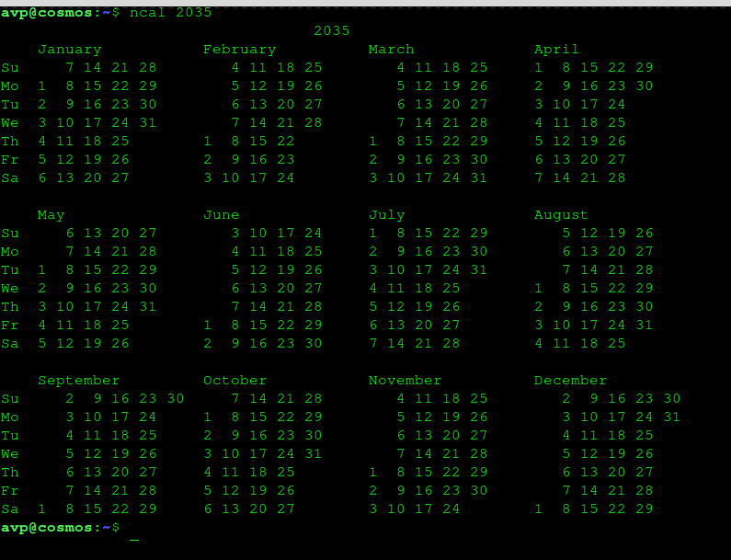The image size is (731, 560).
Task: Click the December month heading
Action: click(x=571, y=381)
